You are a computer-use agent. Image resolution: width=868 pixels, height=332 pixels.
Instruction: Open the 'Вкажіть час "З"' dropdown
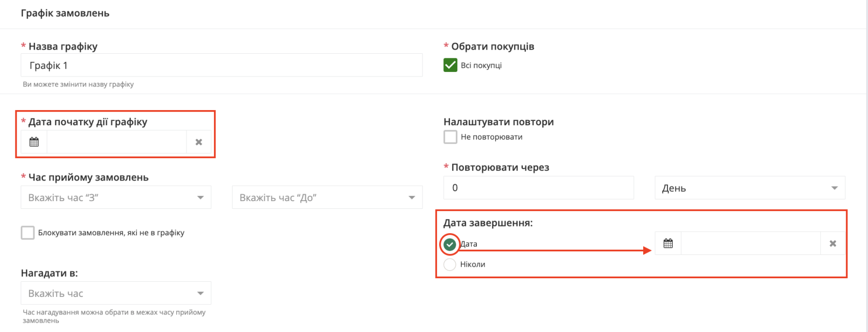point(116,198)
